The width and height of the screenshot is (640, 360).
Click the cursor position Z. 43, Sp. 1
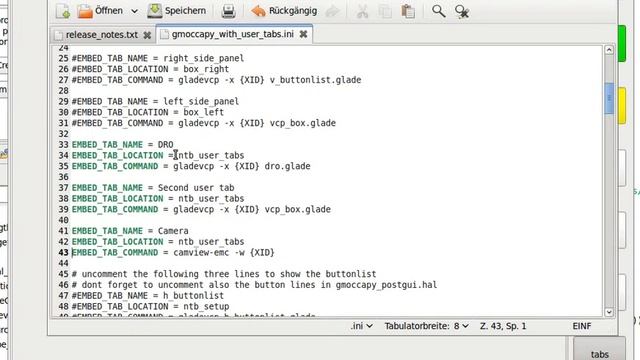click(503, 326)
